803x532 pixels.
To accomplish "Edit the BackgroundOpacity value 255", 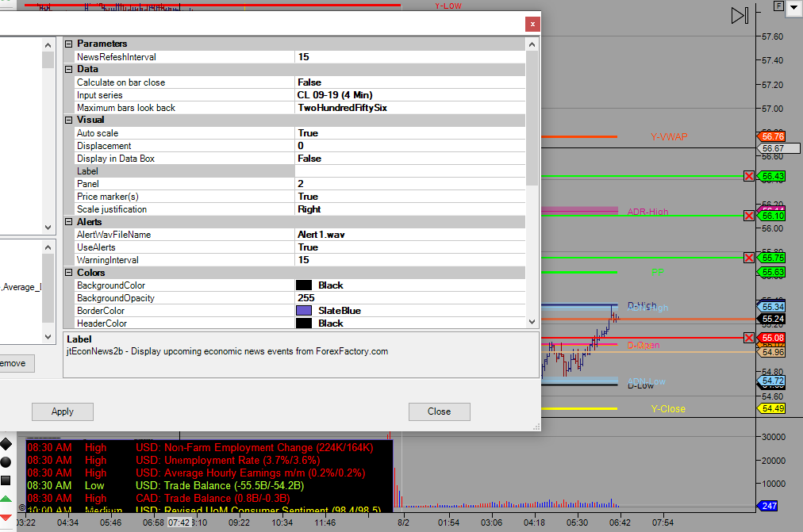I will point(410,298).
